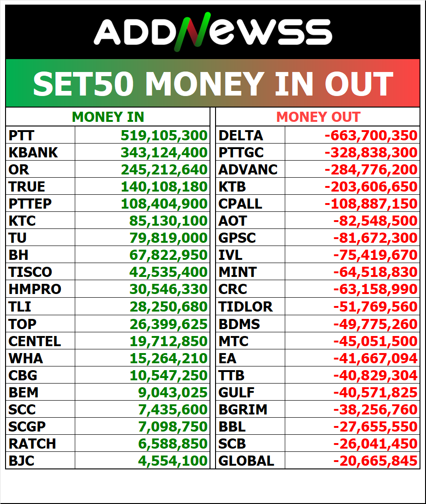This screenshot has width=426, height=504.
Task: Click GLOBAL's -20,665,845 outflow value
Action: pyautogui.click(x=375, y=461)
